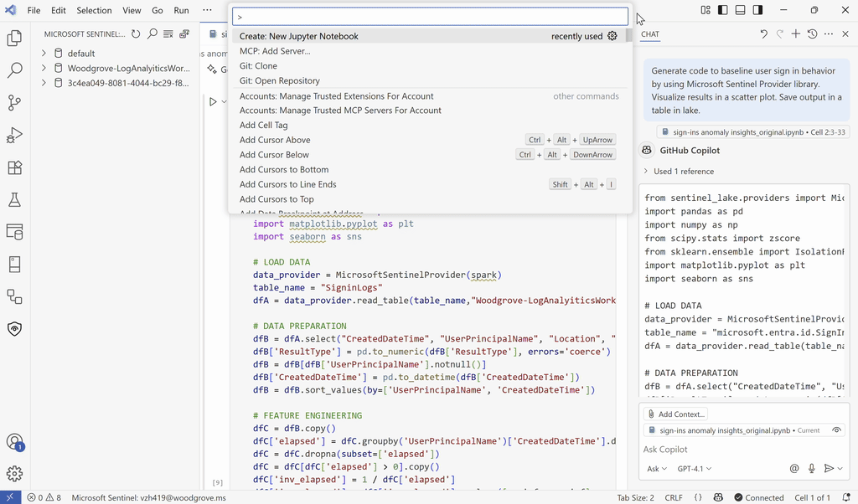Send the chat message arrow
Screen dimensions: 858x504
pyautogui.click(x=829, y=469)
